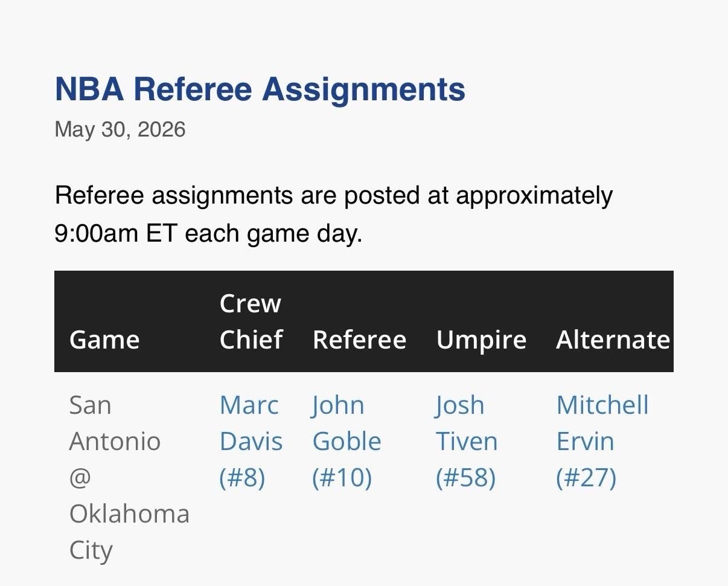Click the @ symbol in game cell
This screenshot has width=728, height=586.
[80, 478]
